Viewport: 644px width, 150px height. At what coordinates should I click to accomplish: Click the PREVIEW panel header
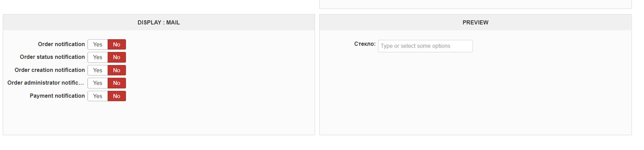pos(475,22)
